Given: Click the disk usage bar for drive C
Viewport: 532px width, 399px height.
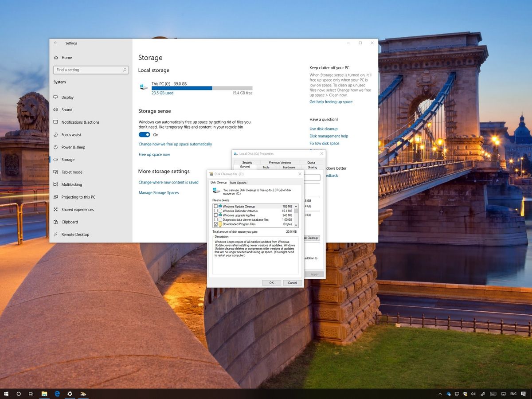Looking at the screenshot, I should pos(202,88).
